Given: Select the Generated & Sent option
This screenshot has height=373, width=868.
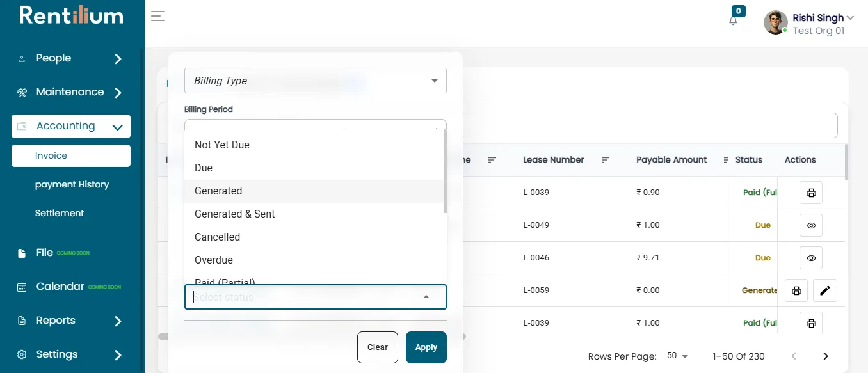Looking at the screenshot, I should (x=314, y=214).
